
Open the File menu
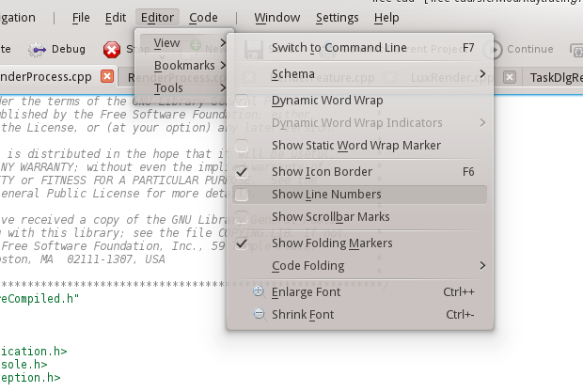(x=81, y=18)
